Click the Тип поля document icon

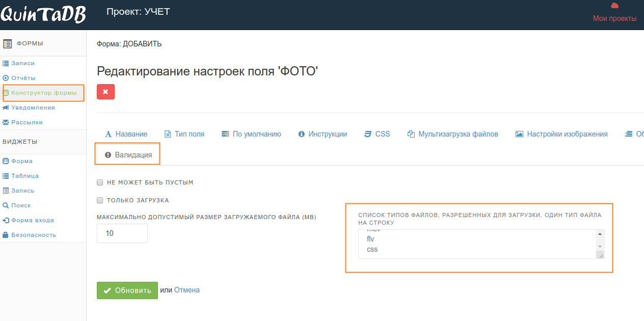[168, 134]
